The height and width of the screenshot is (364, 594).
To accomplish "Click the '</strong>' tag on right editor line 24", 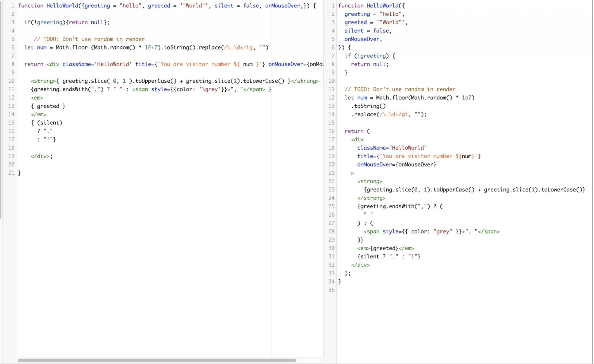I will click(372, 198).
